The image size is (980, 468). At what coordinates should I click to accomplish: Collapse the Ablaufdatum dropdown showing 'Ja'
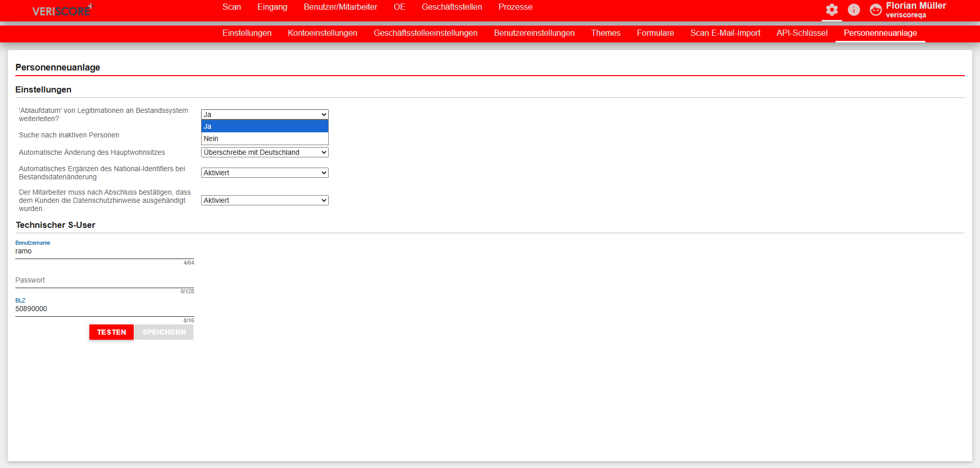(264, 114)
